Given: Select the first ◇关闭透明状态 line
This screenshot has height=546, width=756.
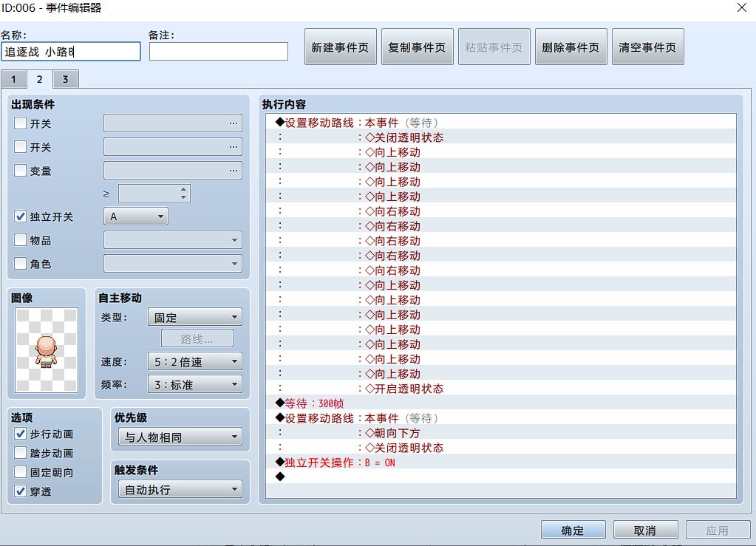Looking at the screenshot, I should click(x=501, y=137).
